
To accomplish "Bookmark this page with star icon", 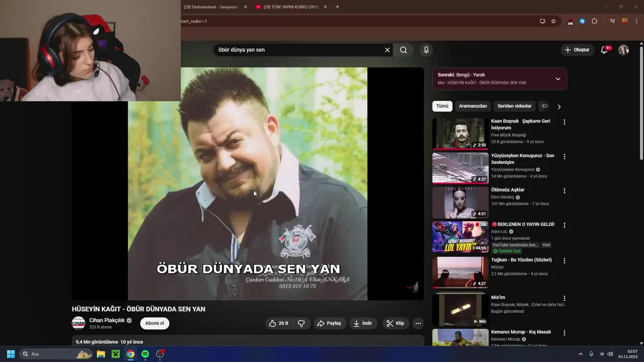I will pyautogui.click(x=553, y=21).
